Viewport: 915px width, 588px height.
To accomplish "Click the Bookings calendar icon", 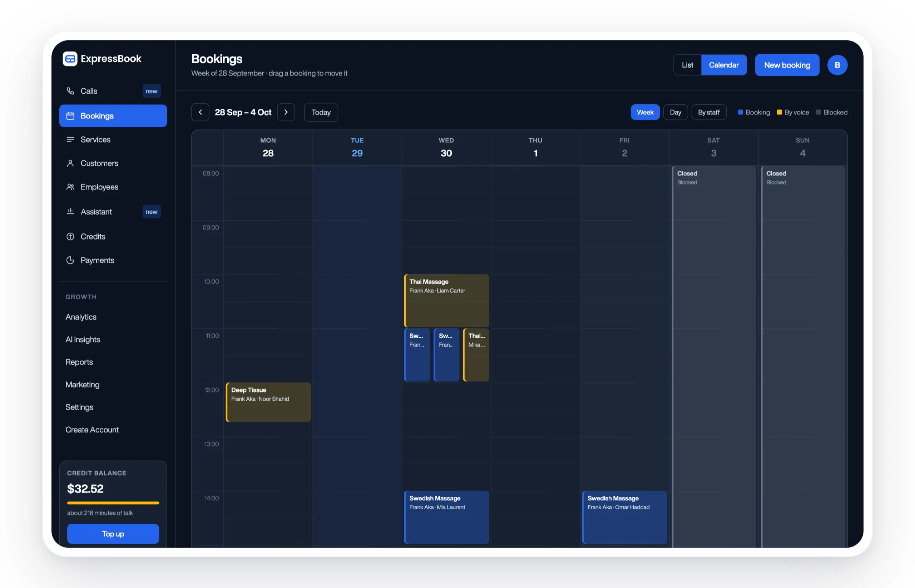I will (x=70, y=116).
